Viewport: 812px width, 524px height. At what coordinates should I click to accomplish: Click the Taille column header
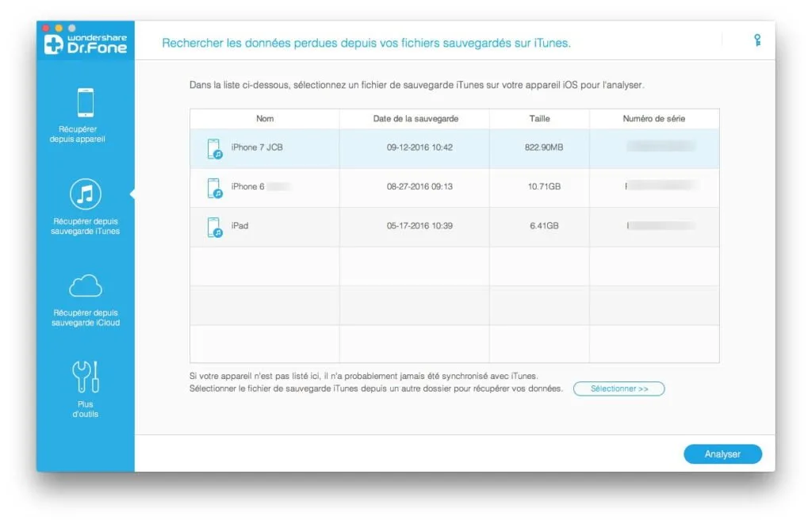tap(539, 119)
